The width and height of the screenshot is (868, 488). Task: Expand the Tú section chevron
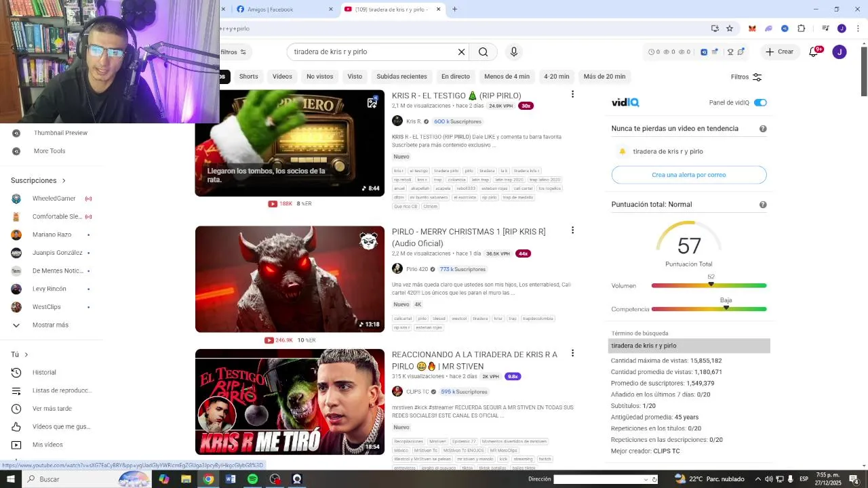point(26,354)
